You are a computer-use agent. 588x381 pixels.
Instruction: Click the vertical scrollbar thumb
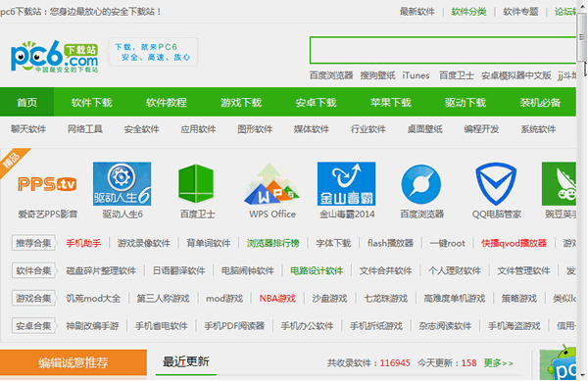[x=582, y=37]
